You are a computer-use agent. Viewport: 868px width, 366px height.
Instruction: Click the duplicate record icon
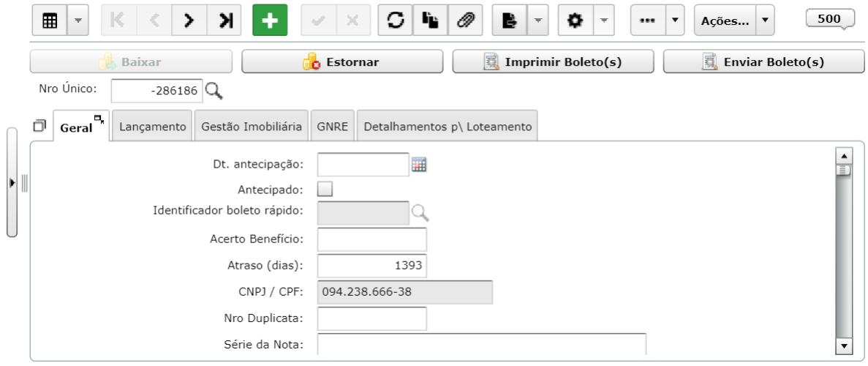pyautogui.click(x=430, y=20)
